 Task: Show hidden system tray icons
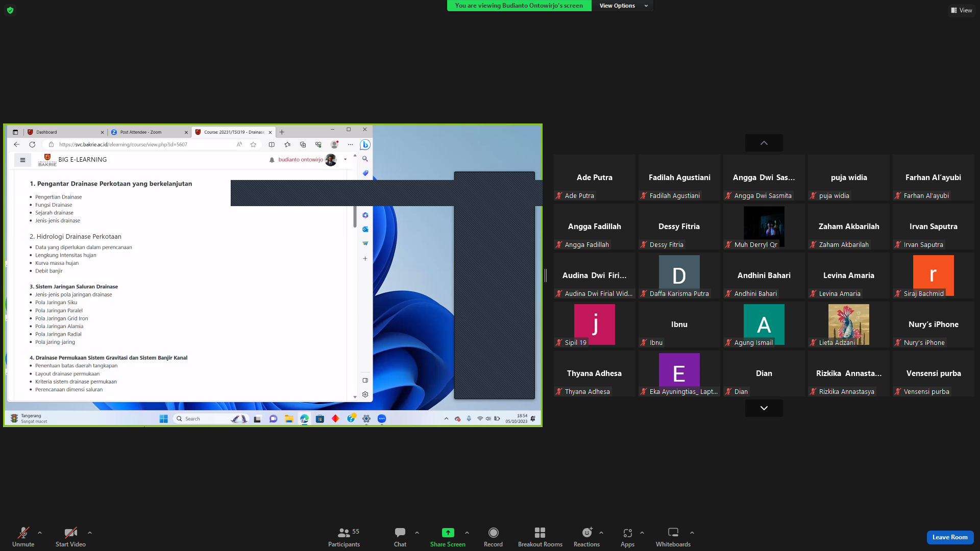click(x=446, y=419)
